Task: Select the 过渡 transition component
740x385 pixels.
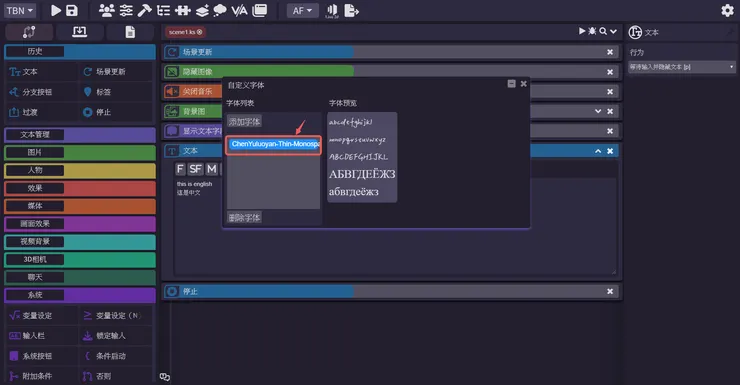Action: (x=42, y=112)
